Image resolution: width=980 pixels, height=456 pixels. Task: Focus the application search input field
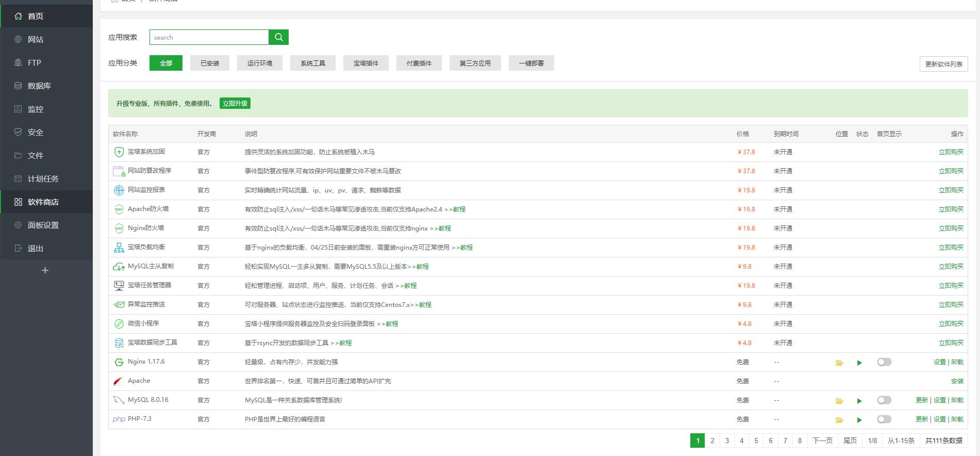pos(209,37)
